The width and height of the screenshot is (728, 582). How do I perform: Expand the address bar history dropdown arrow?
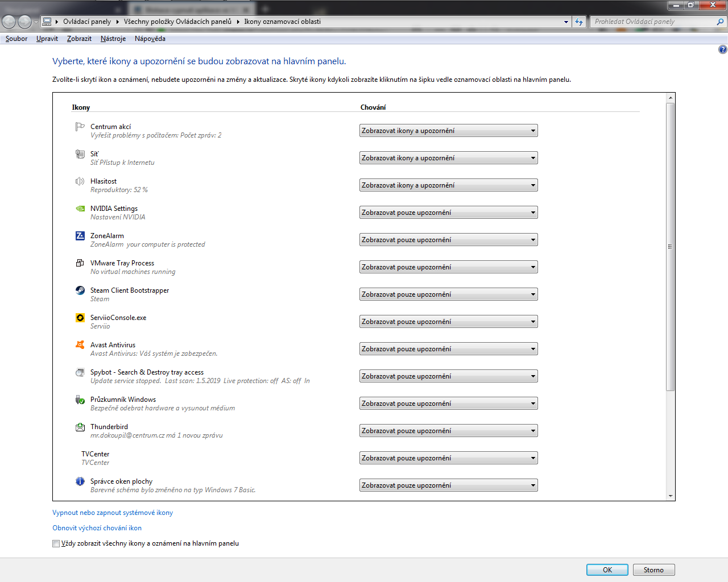pos(566,22)
